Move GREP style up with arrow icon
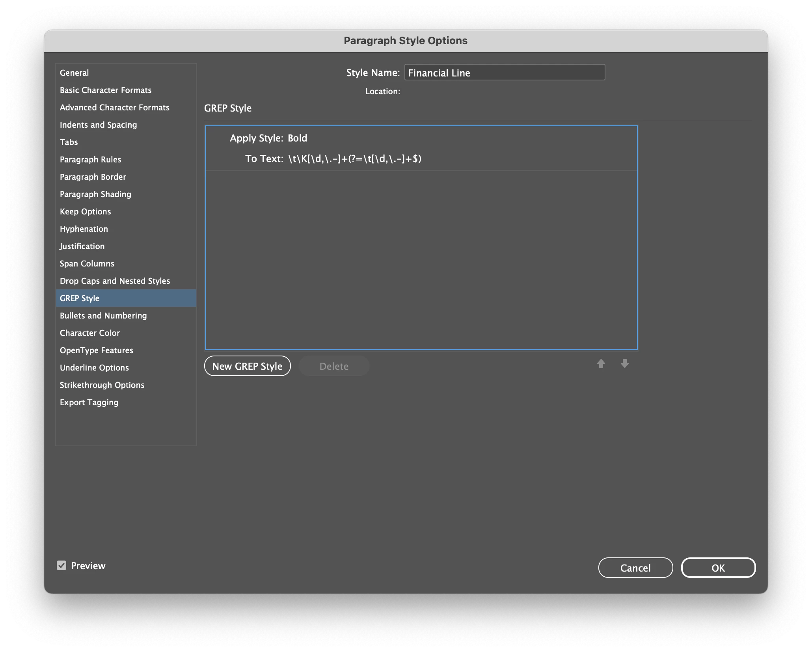 (x=601, y=363)
